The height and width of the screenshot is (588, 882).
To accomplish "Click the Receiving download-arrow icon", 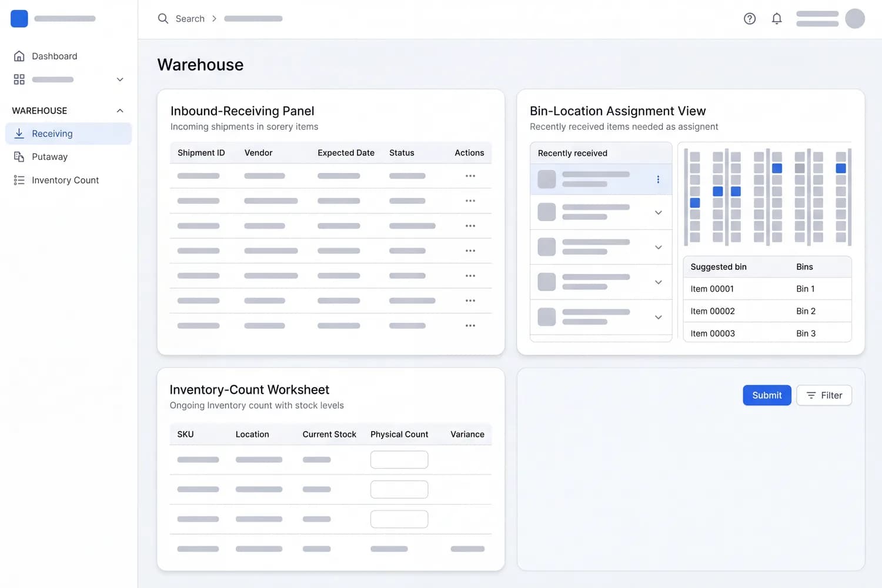I will click(19, 133).
